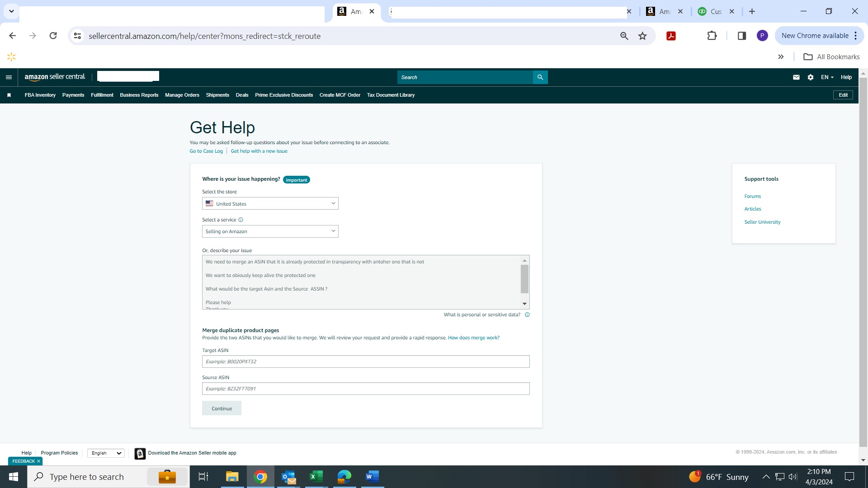Show hidden system tray icons chevron
The image size is (868, 488).
(x=766, y=477)
